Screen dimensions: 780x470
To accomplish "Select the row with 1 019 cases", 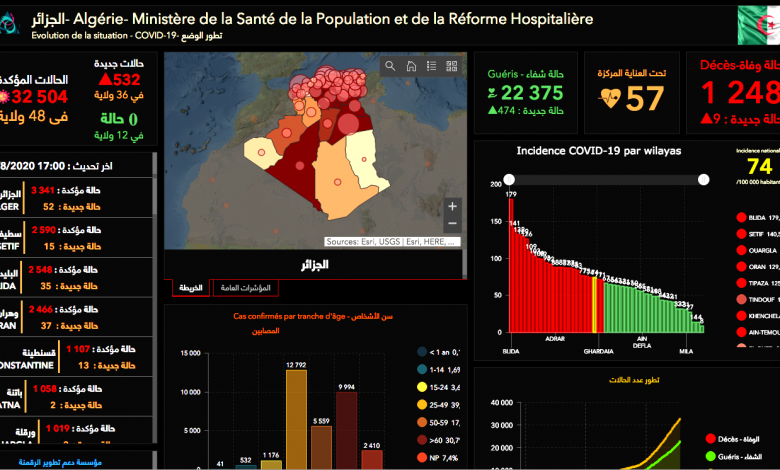I will click(x=76, y=431).
